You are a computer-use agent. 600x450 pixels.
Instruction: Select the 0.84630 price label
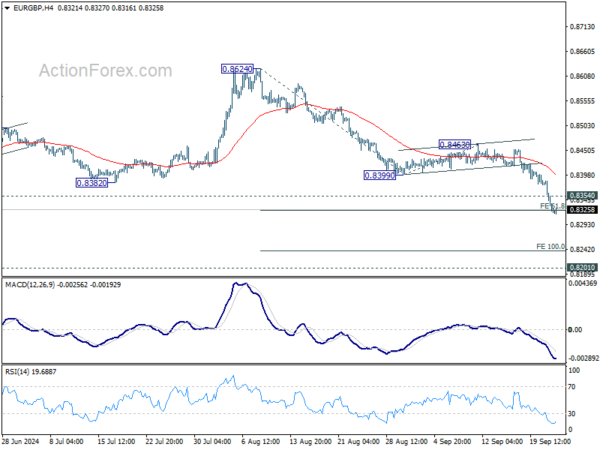(455, 145)
